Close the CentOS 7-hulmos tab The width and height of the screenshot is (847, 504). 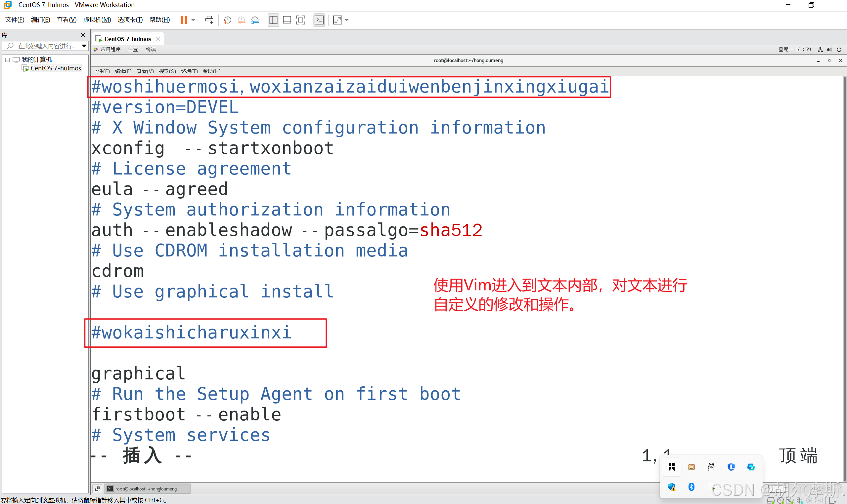tap(158, 39)
